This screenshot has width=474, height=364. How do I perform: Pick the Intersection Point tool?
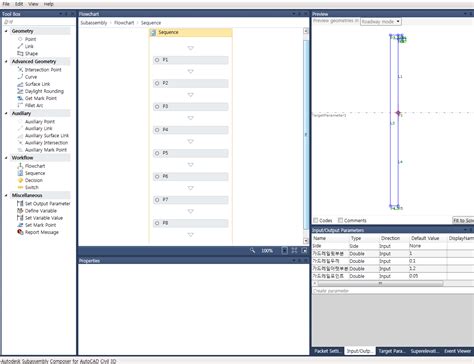click(43, 70)
